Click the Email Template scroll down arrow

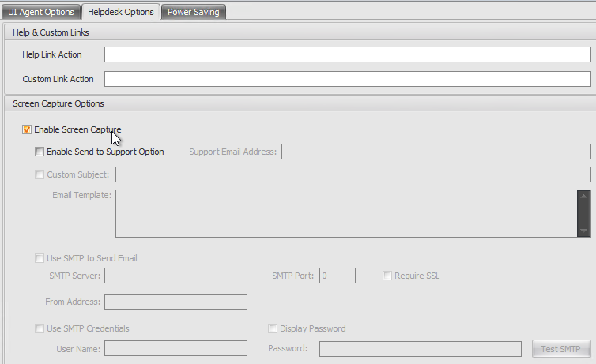point(583,230)
